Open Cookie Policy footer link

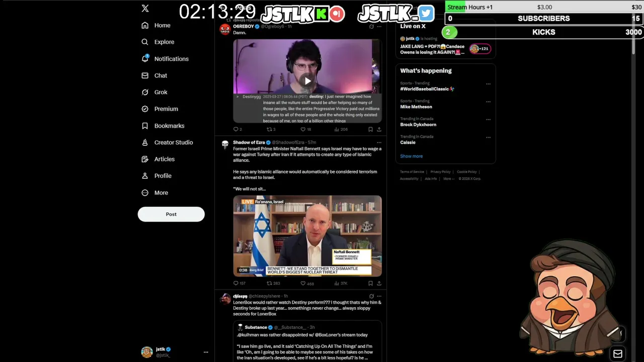pos(466,172)
